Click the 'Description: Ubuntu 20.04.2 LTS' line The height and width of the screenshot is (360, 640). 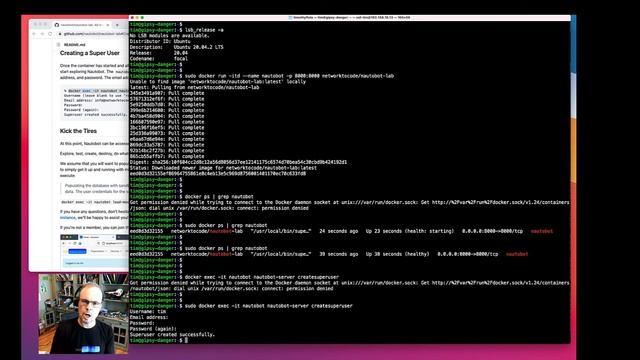click(177, 47)
